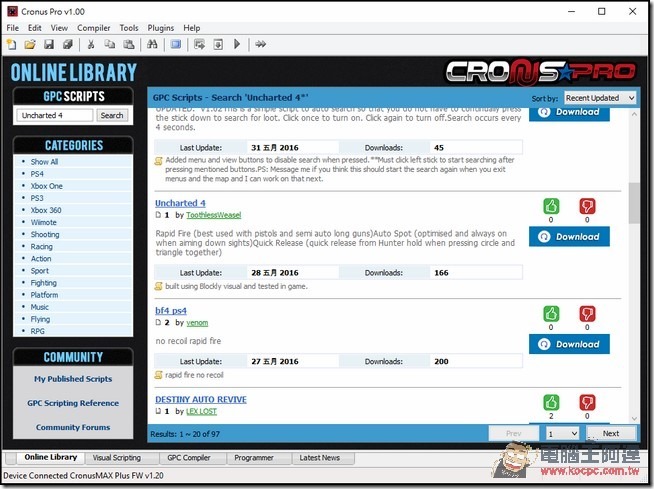Click the blue window toolbar icon
This screenshot has height=489, width=654.
[176, 44]
